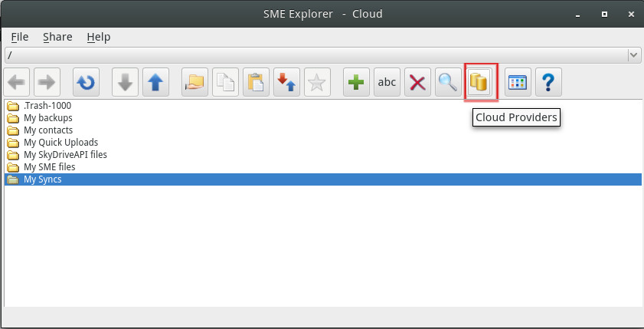This screenshot has height=329, width=644.
Task: Mark as favorite with star icon
Action: pyautogui.click(x=317, y=83)
